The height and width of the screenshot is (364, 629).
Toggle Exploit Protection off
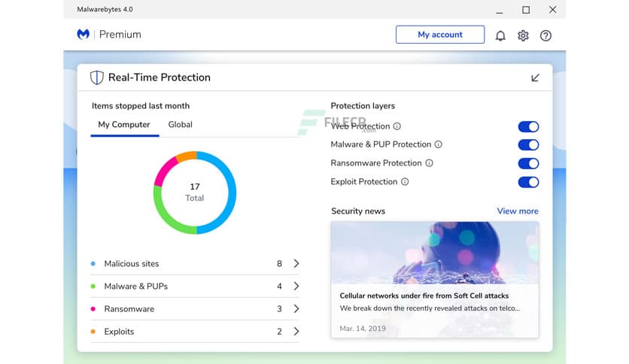[528, 182]
